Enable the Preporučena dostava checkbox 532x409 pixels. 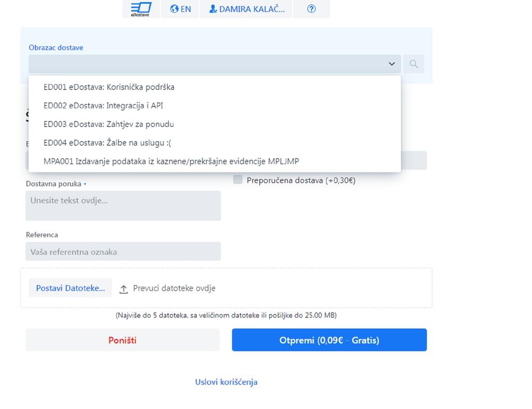coord(238,180)
